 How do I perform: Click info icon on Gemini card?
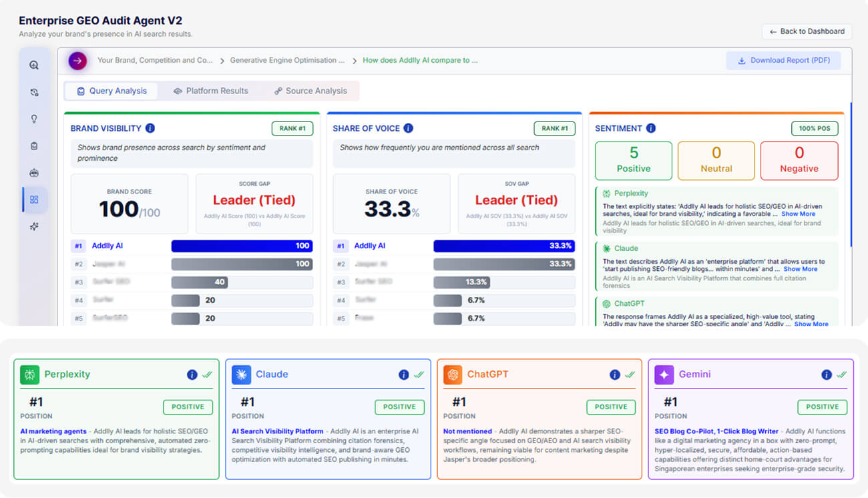coord(827,375)
